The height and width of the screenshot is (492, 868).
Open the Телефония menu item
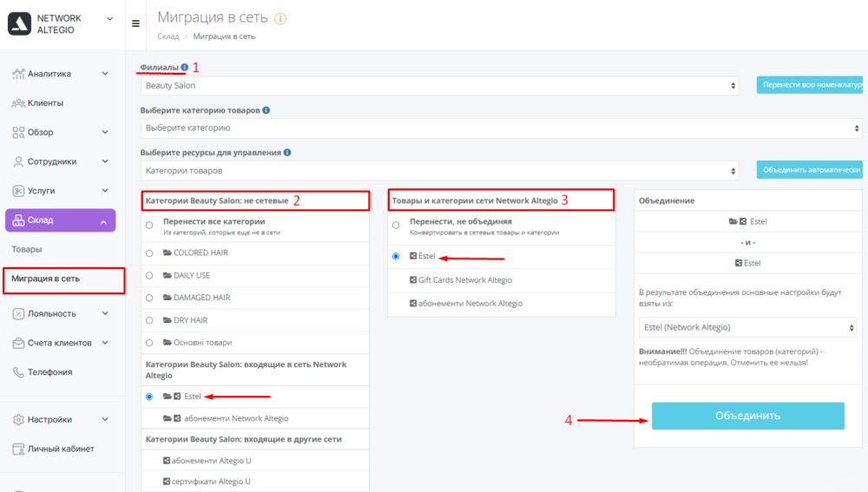49,372
